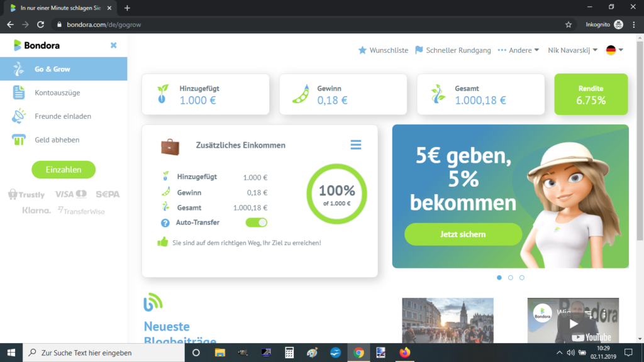Screen dimensions: 644x362
Task: Click the Go & Grow sidebar plant icon
Action: (18, 69)
